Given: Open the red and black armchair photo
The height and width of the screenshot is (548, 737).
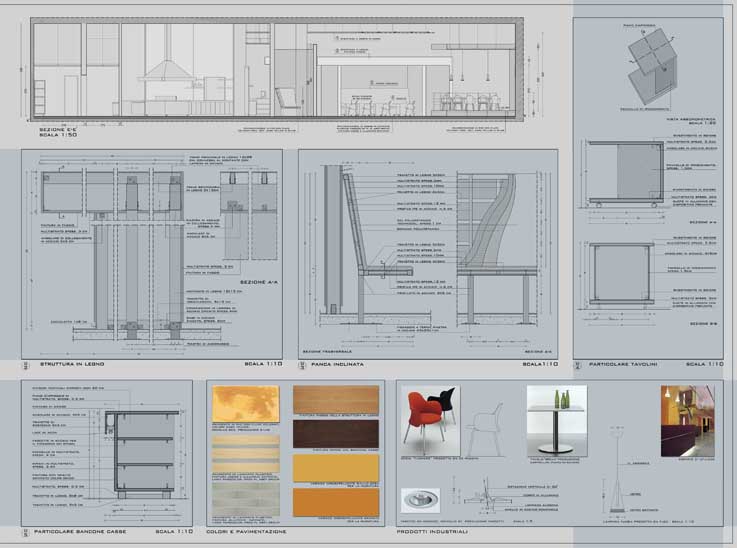Looking at the screenshot, I should pos(430,421).
